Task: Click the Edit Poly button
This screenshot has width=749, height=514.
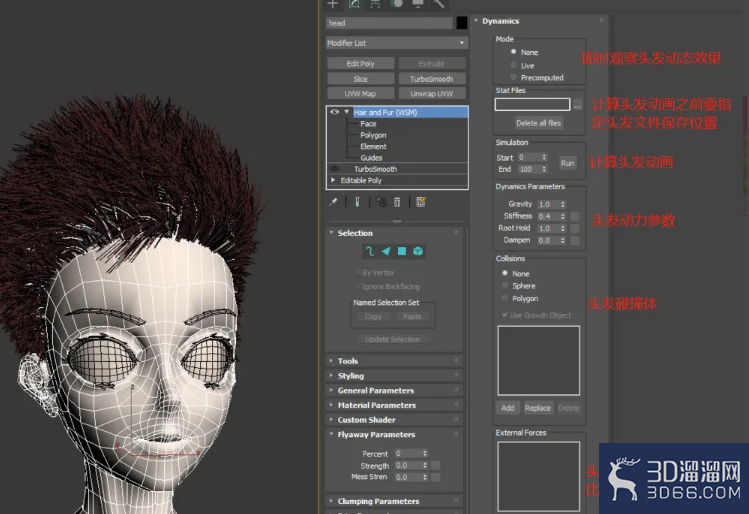Action: click(361, 64)
